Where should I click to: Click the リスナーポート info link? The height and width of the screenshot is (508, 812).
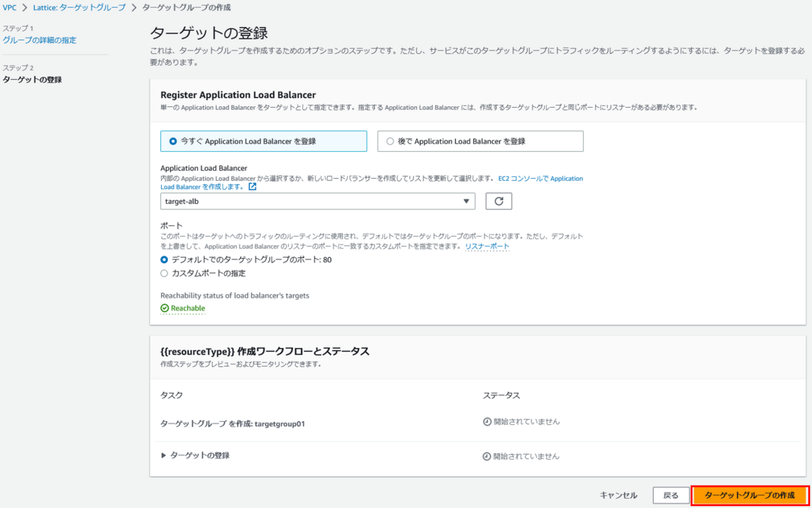pyautogui.click(x=487, y=247)
